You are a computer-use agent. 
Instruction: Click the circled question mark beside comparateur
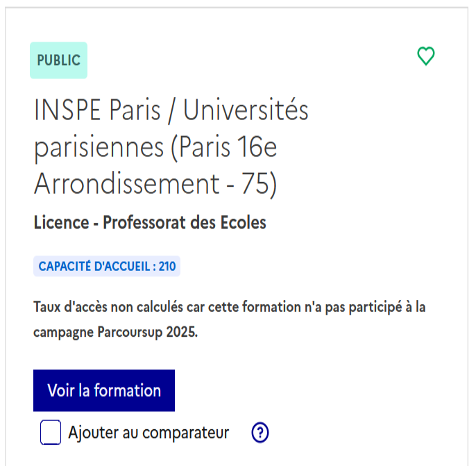tap(260, 433)
